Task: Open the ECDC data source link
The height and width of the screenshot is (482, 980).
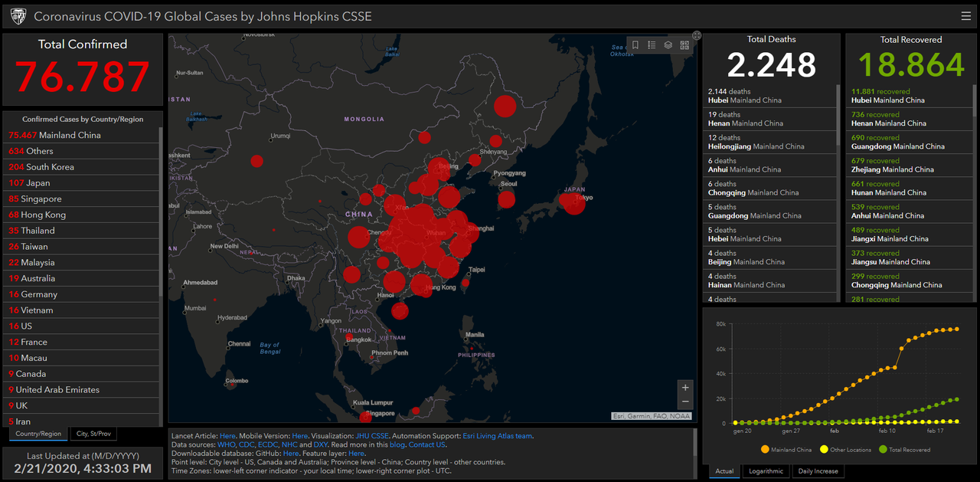Action: [x=268, y=444]
